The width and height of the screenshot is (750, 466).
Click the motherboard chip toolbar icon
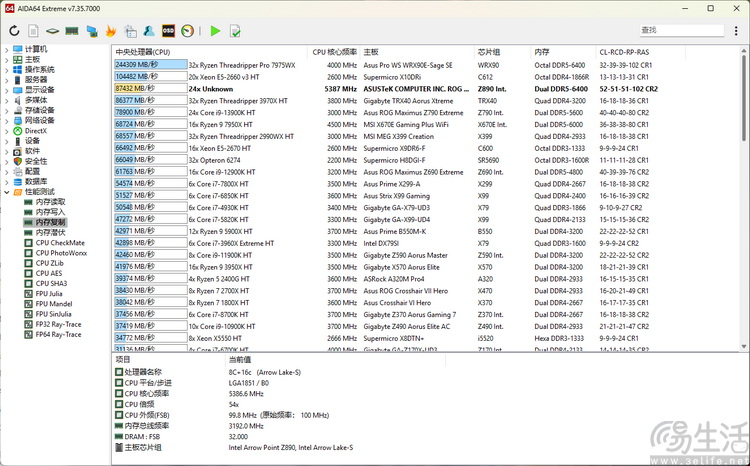tap(52, 31)
